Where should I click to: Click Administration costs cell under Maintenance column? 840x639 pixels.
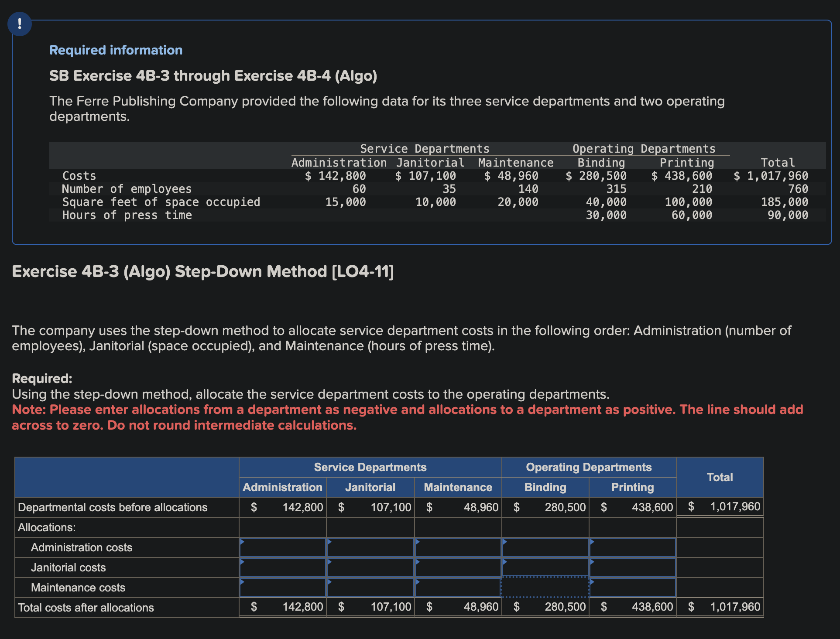click(x=458, y=547)
